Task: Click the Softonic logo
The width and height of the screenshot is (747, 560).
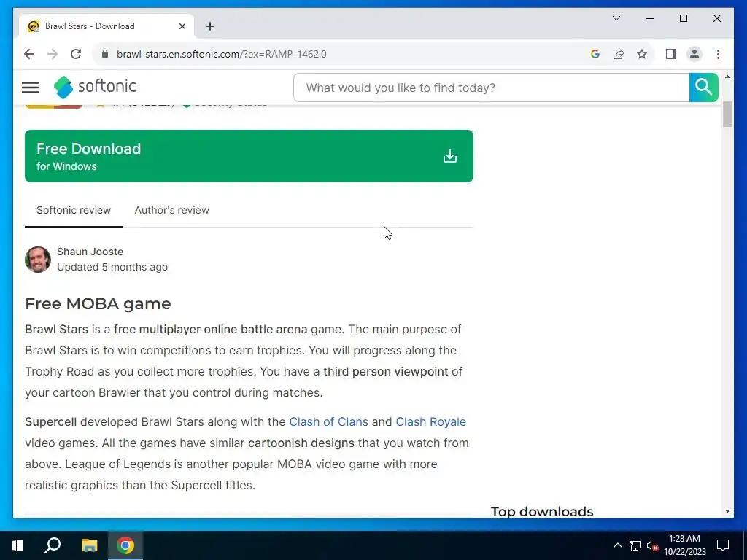Action: tap(95, 87)
